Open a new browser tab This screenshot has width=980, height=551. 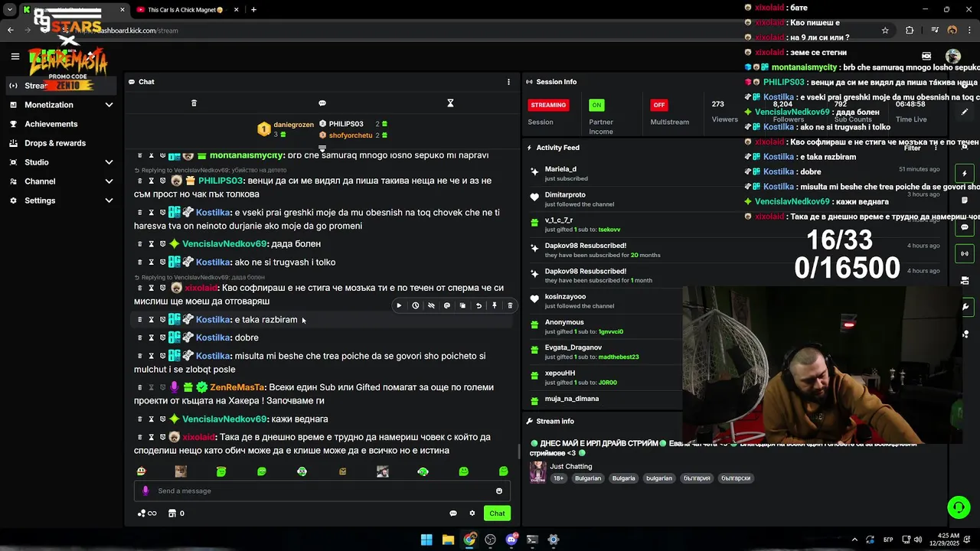point(253,10)
